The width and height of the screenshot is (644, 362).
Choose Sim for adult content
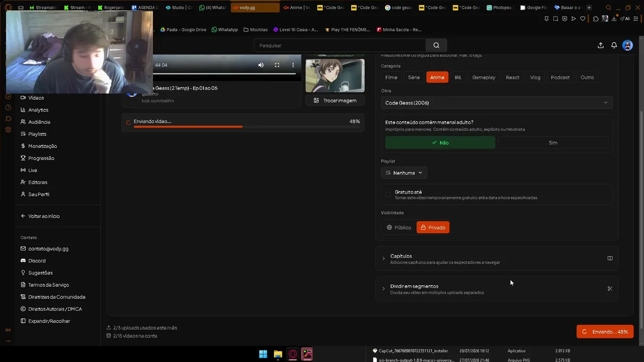coord(553,143)
